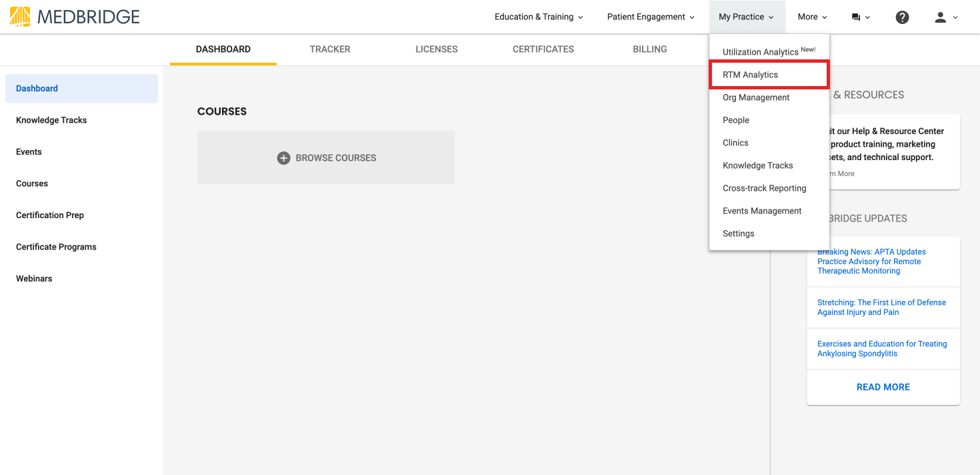This screenshot has width=980, height=475.
Task: Click the Read More link
Action: click(x=883, y=387)
